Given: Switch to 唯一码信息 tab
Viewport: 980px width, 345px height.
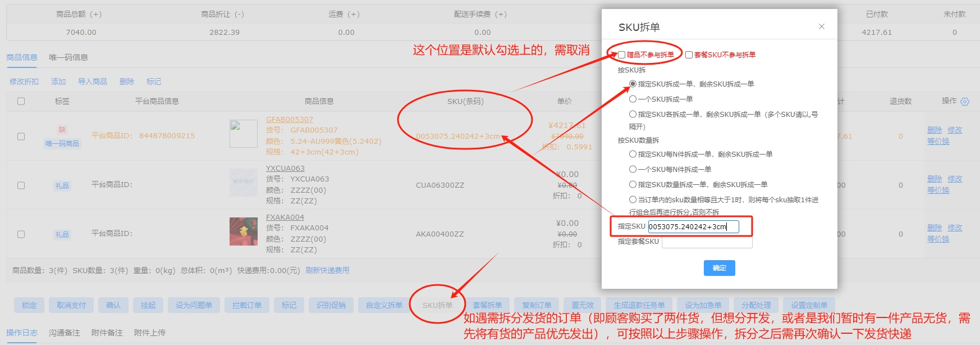Looking at the screenshot, I should tap(68, 57).
